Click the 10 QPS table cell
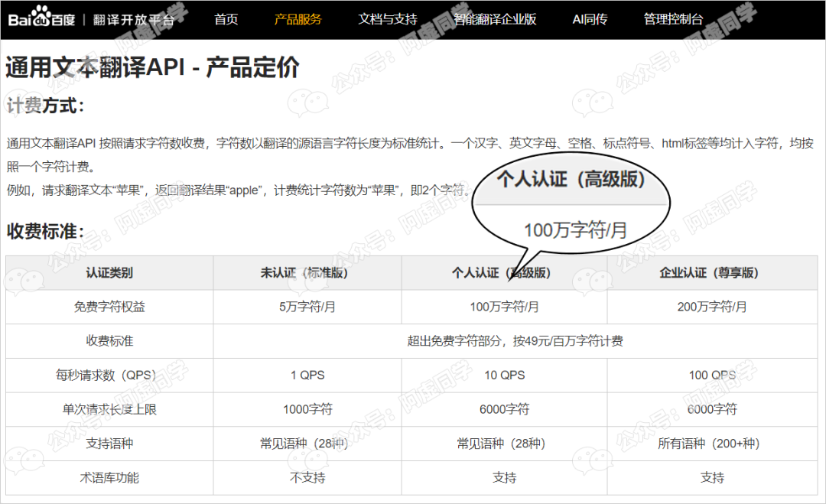This screenshot has height=504, width=826. pyautogui.click(x=504, y=375)
